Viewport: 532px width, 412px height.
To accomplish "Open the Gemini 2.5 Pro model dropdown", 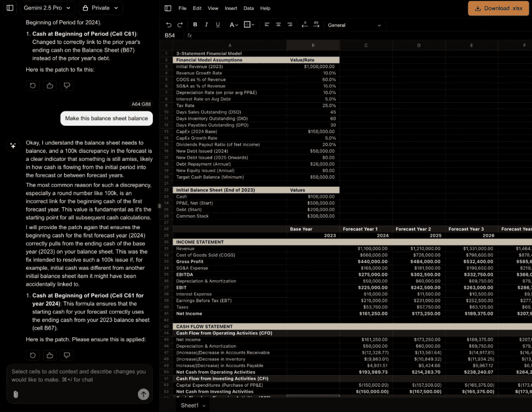I will point(47,8).
